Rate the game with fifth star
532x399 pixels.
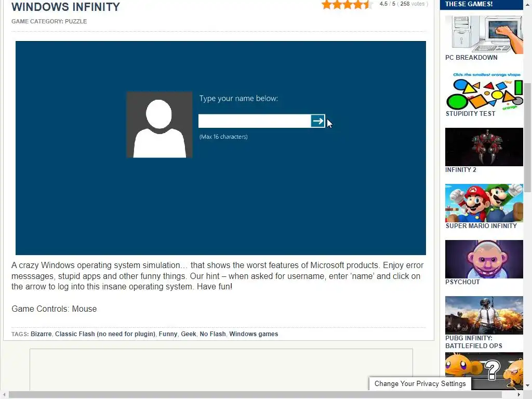pyautogui.click(x=368, y=4)
